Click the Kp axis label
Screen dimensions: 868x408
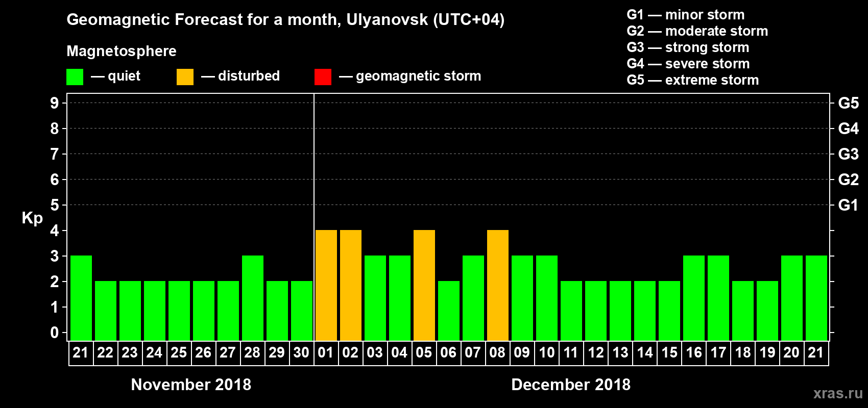[32, 218]
